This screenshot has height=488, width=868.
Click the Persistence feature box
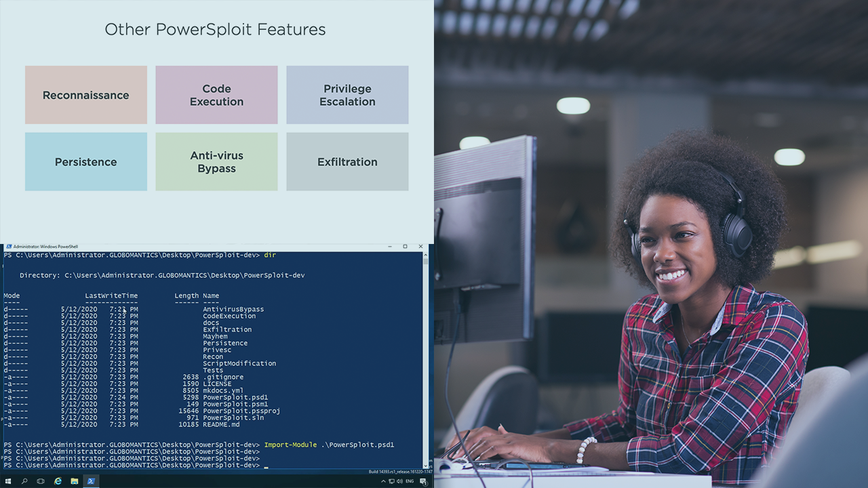click(x=86, y=161)
